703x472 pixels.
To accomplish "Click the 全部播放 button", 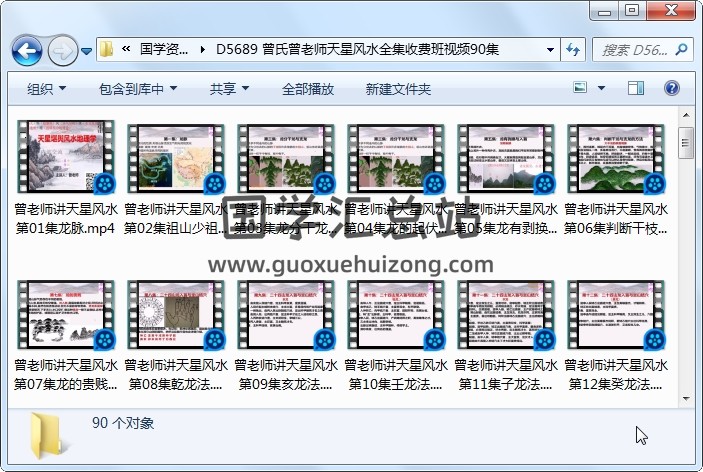I will (308, 89).
